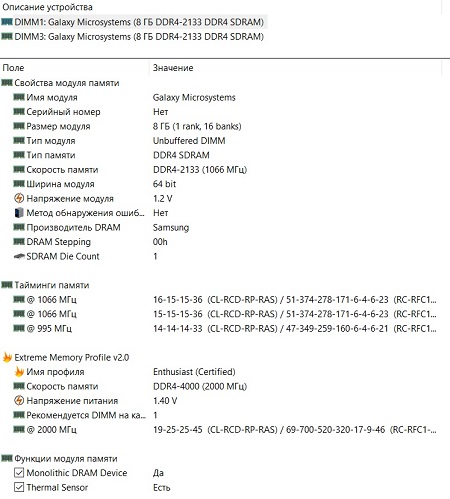Select the 'Скорость памяти' row under XMP profile

(62, 386)
